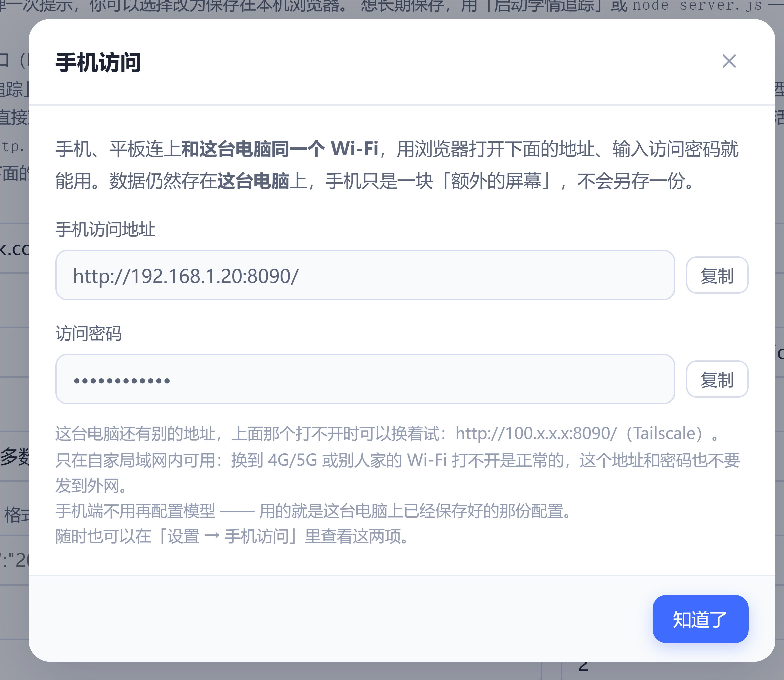The height and width of the screenshot is (680, 784).
Task: Click the 手机访问地址 label
Action: [105, 230]
